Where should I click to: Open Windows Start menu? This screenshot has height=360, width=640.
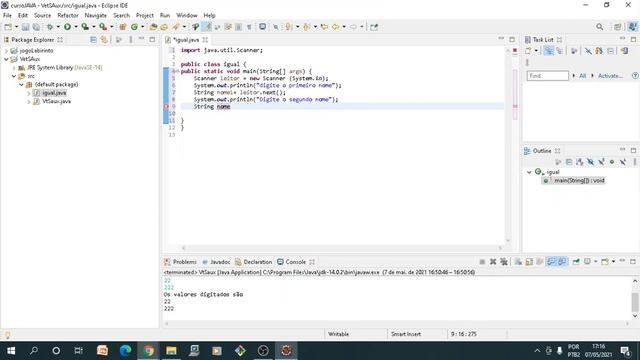click(11, 351)
